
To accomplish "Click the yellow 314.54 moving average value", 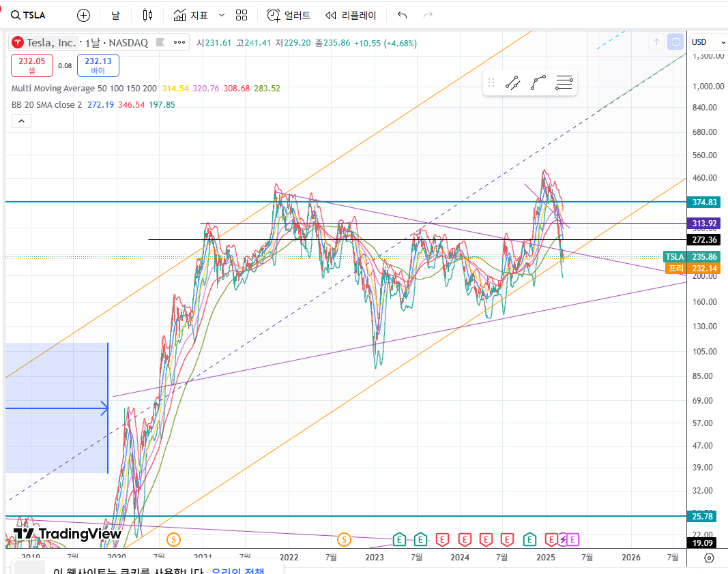I will pos(175,88).
